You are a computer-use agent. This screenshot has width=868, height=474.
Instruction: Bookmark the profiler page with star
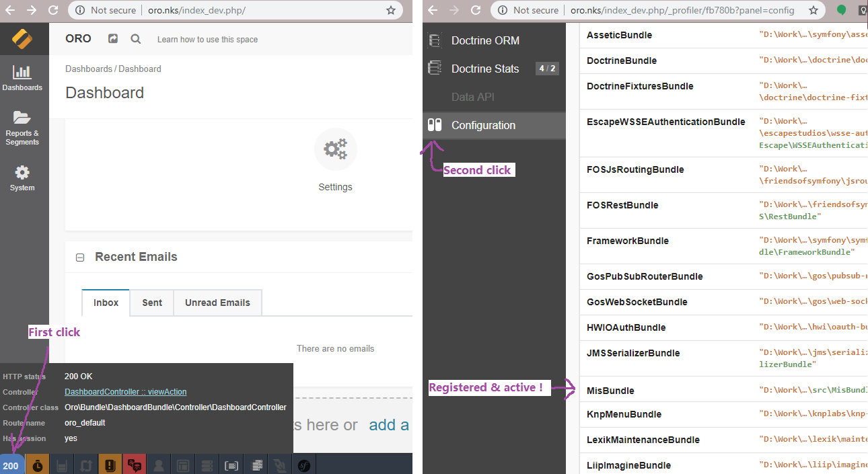pyautogui.click(x=813, y=10)
